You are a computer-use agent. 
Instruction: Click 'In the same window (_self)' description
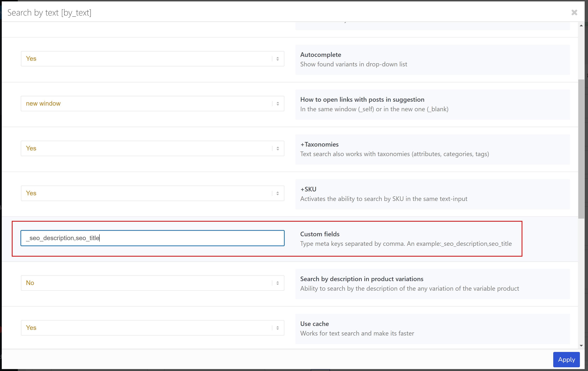coord(374,109)
